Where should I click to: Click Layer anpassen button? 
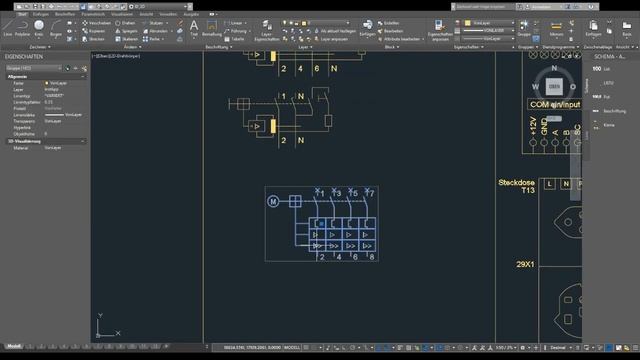point(331,39)
